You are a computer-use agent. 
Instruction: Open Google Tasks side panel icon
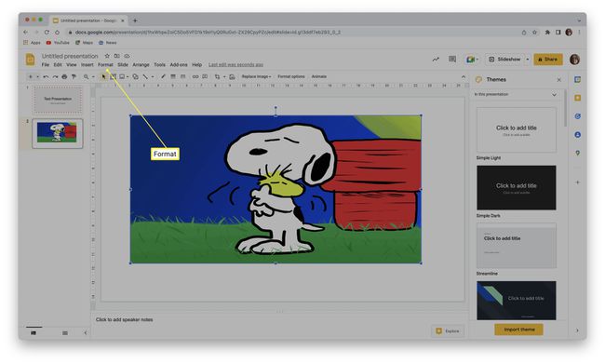(x=578, y=116)
